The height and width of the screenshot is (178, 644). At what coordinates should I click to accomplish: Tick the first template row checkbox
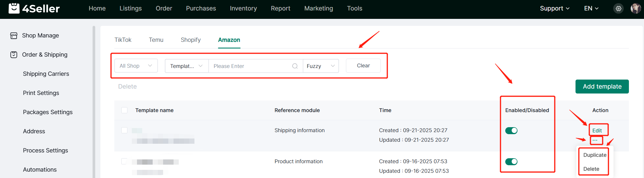click(x=125, y=130)
